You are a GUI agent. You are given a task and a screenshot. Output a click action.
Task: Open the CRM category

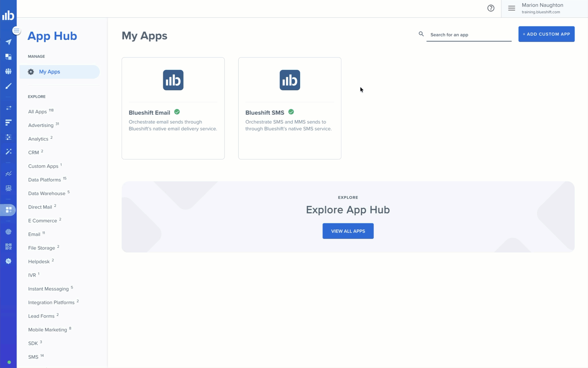click(x=35, y=152)
